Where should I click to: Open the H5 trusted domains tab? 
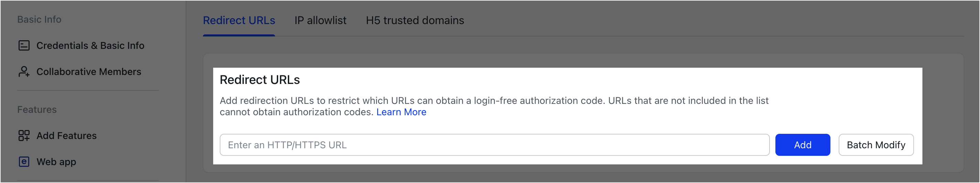pos(415,21)
